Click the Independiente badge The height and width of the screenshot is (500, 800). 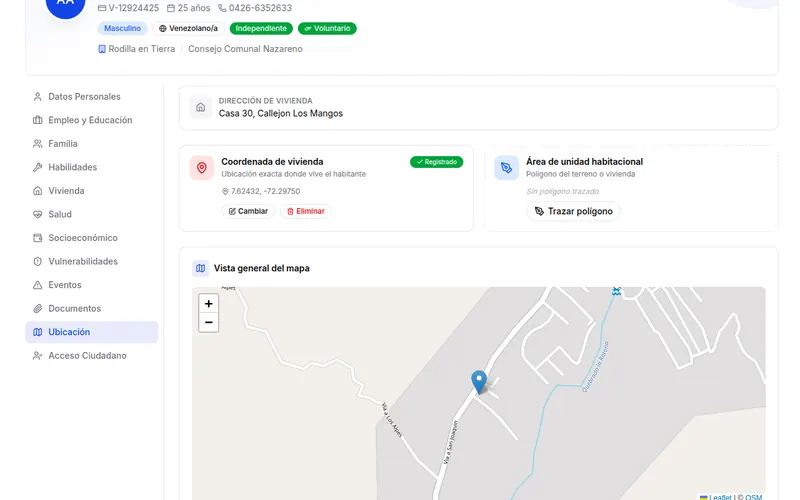click(x=261, y=29)
